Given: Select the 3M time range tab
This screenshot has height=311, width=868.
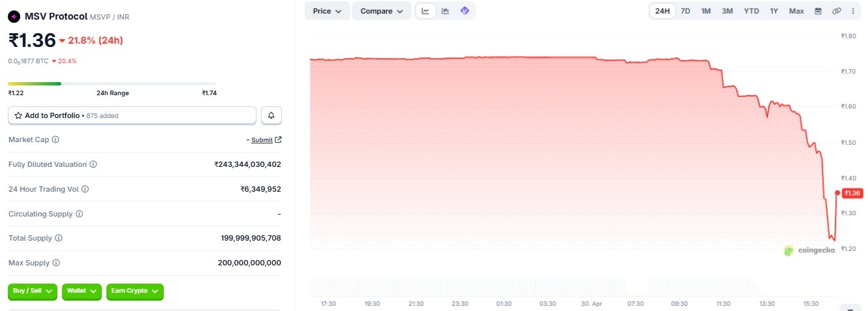Looking at the screenshot, I should click(x=727, y=11).
